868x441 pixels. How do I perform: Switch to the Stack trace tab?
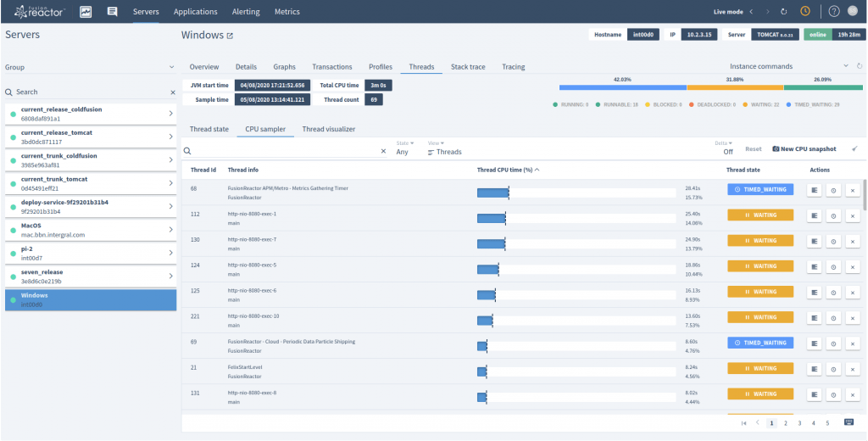[468, 67]
